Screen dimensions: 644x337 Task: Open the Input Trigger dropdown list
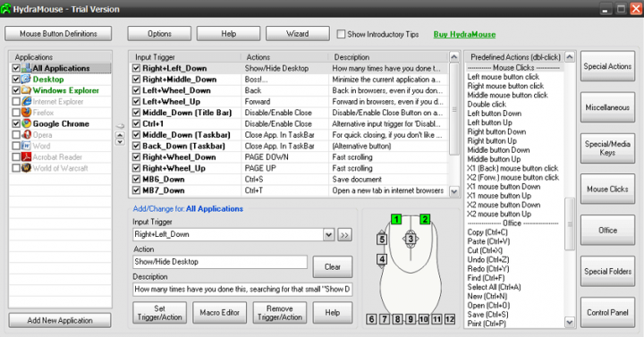(328, 235)
